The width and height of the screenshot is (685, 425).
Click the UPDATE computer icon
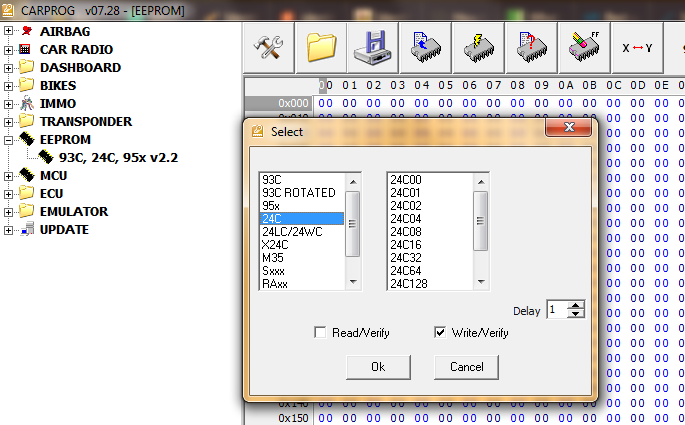point(28,229)
